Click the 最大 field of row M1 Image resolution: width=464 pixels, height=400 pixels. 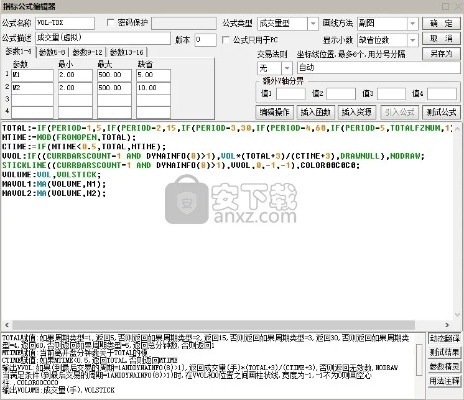tap(114, 75)
